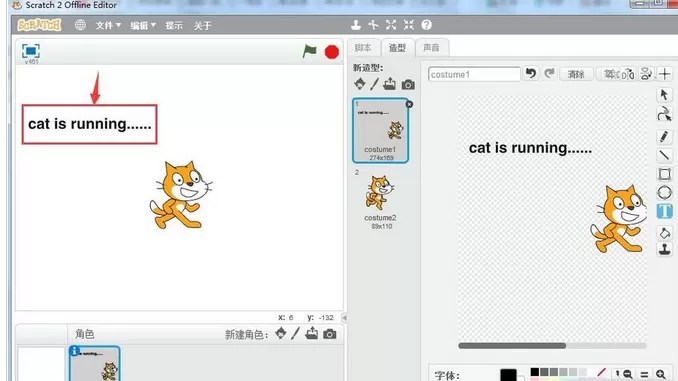
Task: Select the pencil tool in paint editor
Action: coord(665,137)
